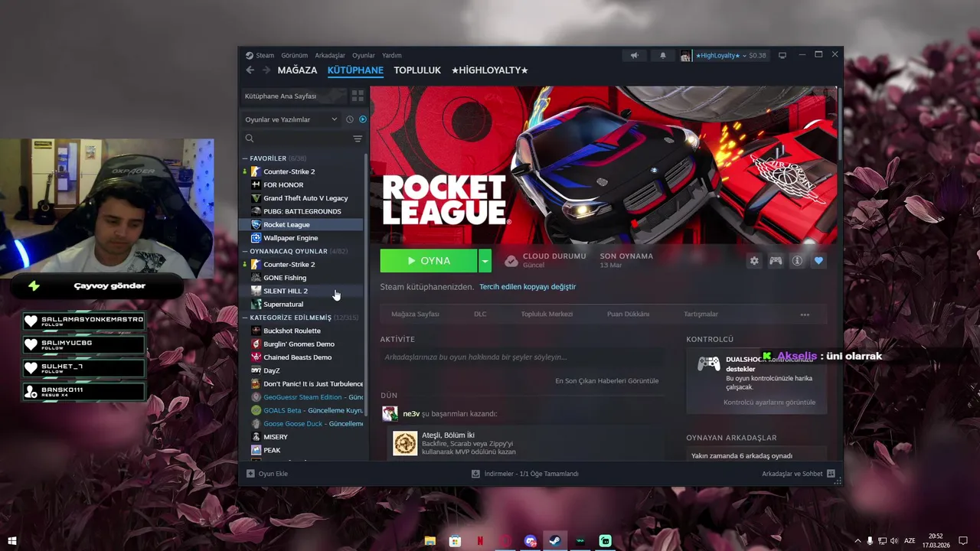Toggle Rocket League favorite heart
Image resolution: width=980 pixels, height=551 pixels.
pos(818,261)
